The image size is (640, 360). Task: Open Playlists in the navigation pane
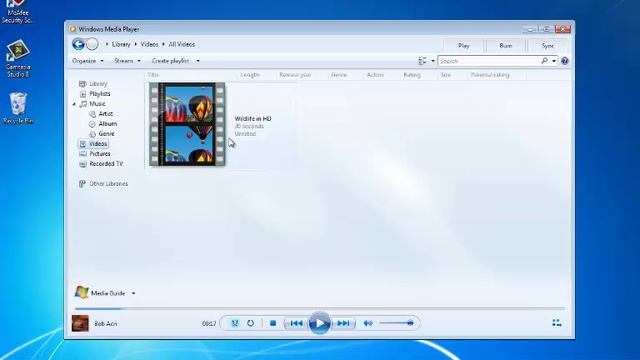[x=100, y=94]
